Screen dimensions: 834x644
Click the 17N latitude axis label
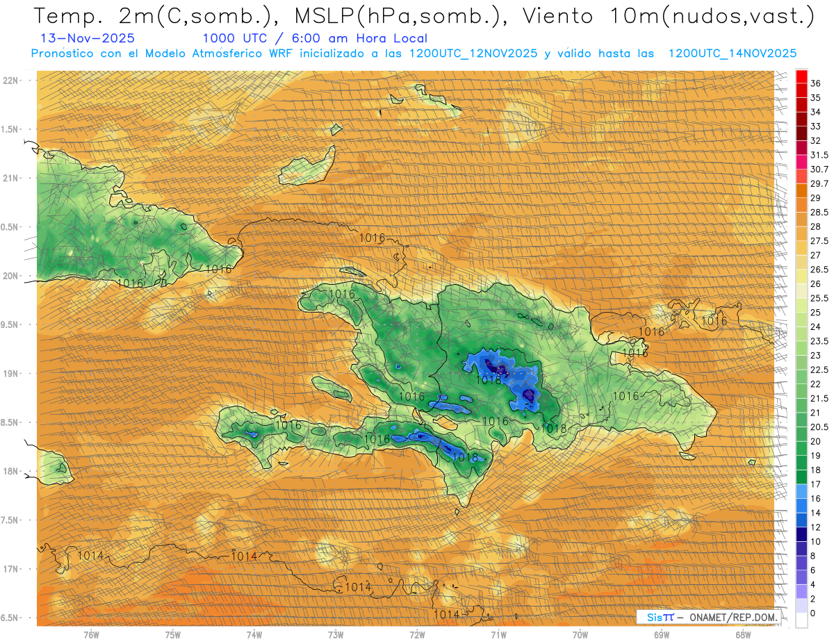click(x=11, y=570)
